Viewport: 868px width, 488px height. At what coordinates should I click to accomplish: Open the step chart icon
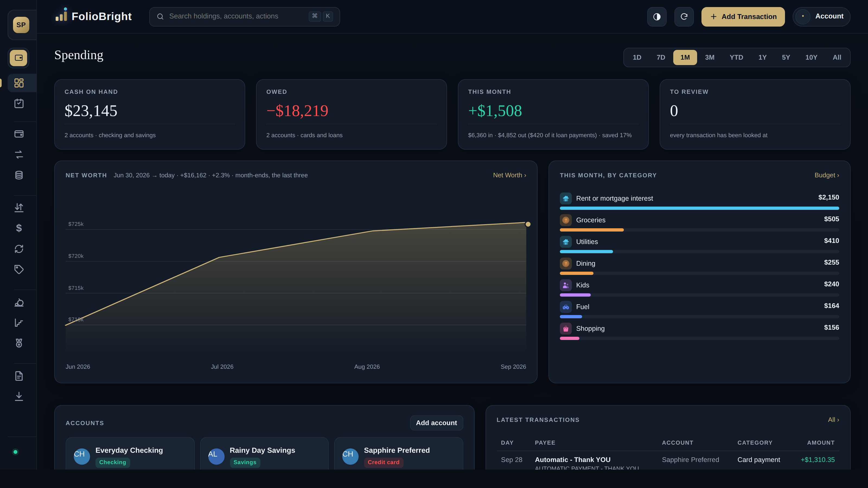click(19, 323)
